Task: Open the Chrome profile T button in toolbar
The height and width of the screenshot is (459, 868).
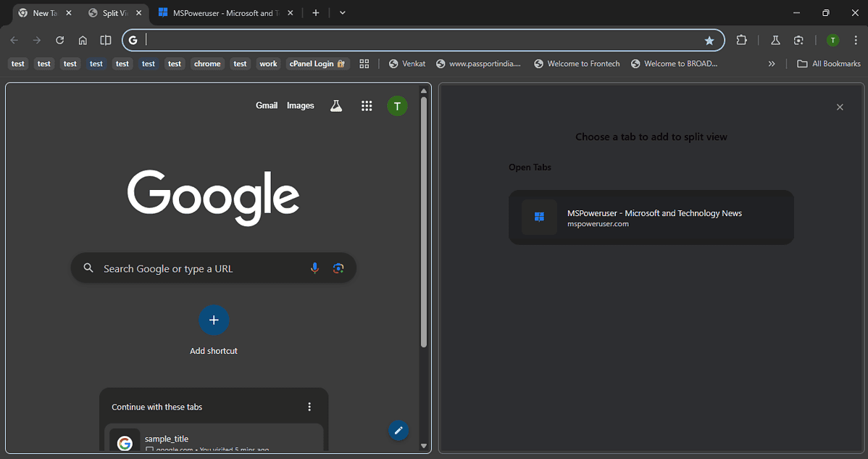Action: 832,40
